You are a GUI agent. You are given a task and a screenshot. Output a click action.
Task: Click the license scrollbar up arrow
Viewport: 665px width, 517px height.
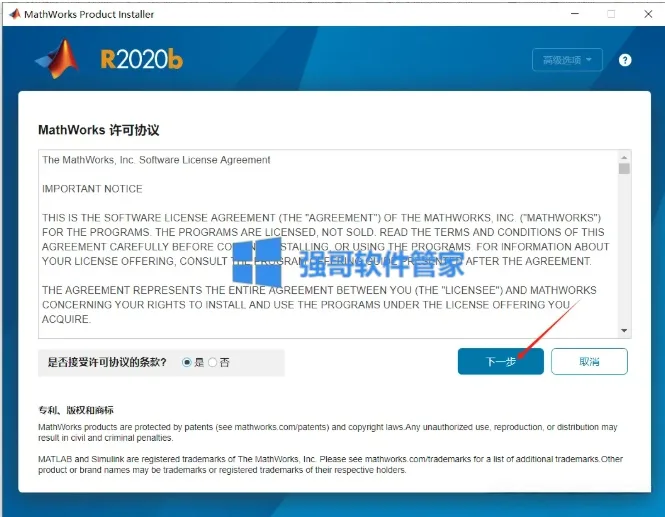coord(624,157)
